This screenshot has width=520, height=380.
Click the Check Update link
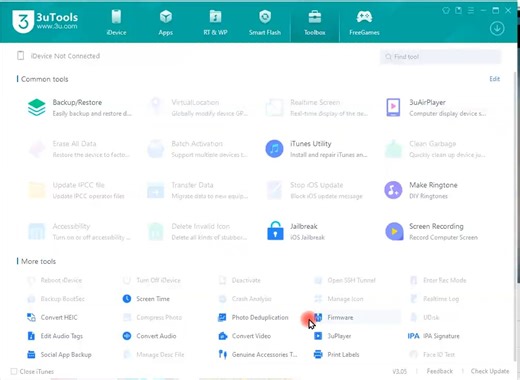[x=490, y=371]
